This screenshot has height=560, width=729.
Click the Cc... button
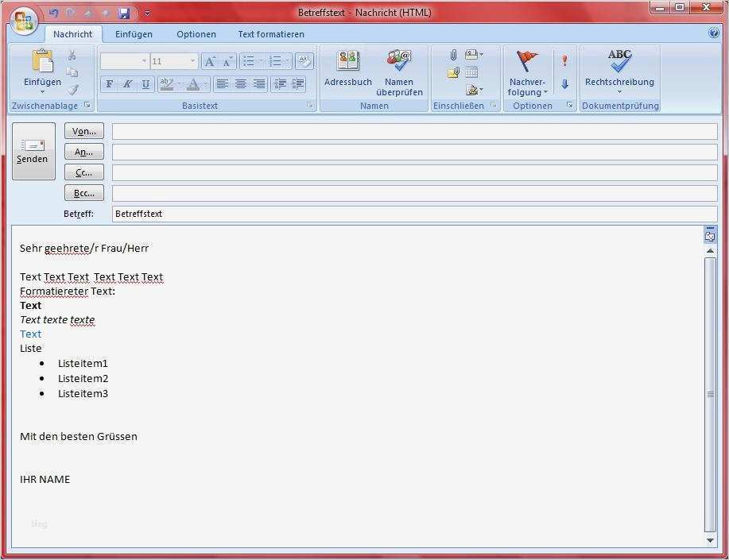pos(84,172)
